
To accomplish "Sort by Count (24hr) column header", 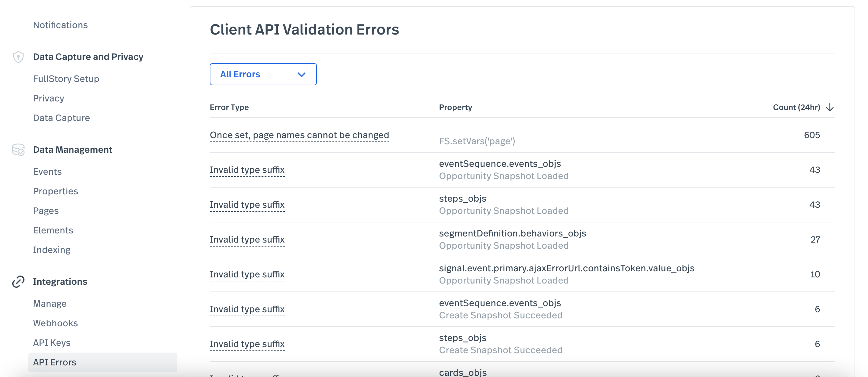I will coord(796,107).
